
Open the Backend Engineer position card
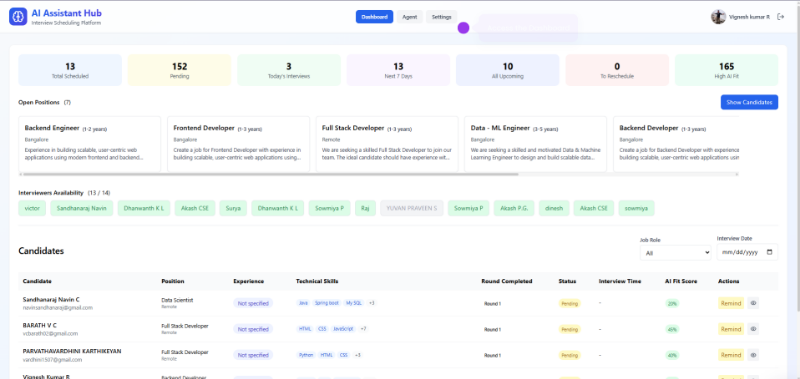click(90, 144)
